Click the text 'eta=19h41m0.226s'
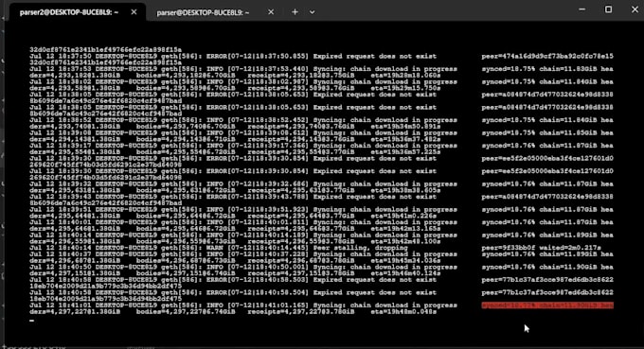644x349 pixels. [403, 216]
